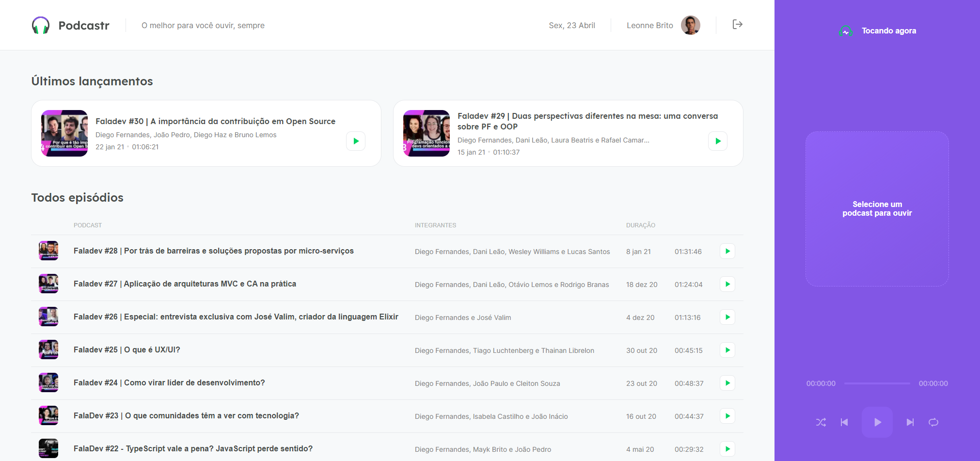Image resolution: width=980 pixels, height=461 pixels.
Task: Click the logout icon in header
Action: pos(738,24)
